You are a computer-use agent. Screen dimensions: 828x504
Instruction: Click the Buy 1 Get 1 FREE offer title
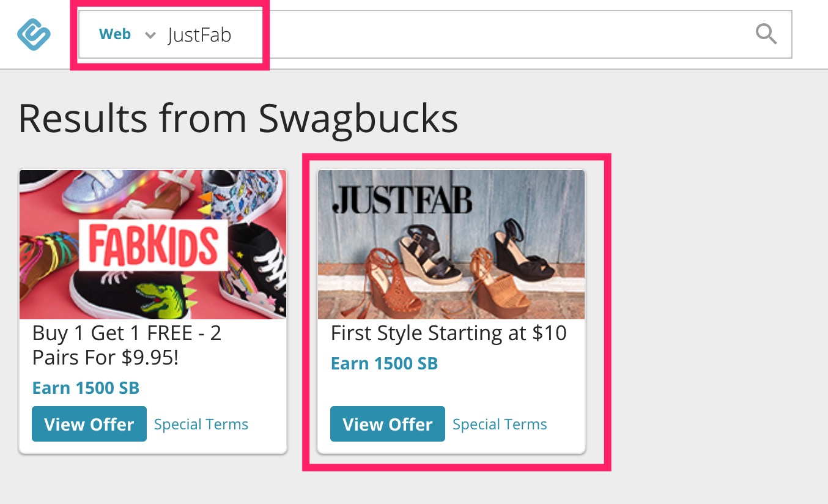pos(128,345)
